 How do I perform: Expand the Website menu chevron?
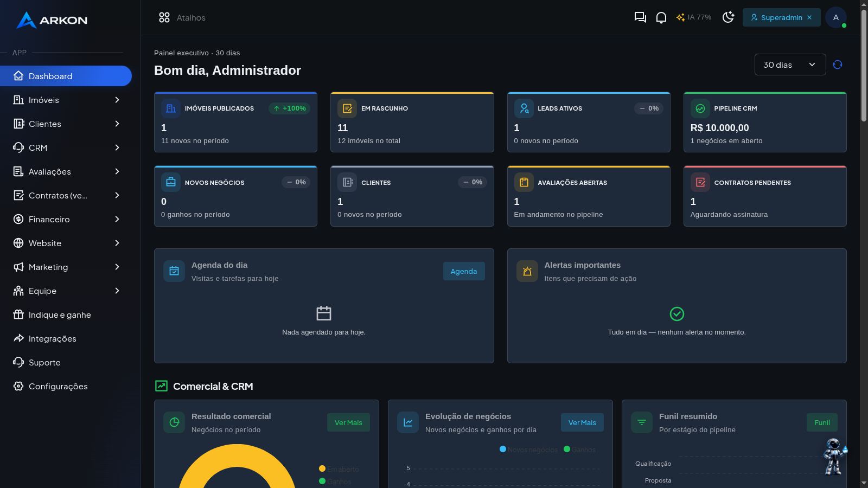tap(117, 243)
